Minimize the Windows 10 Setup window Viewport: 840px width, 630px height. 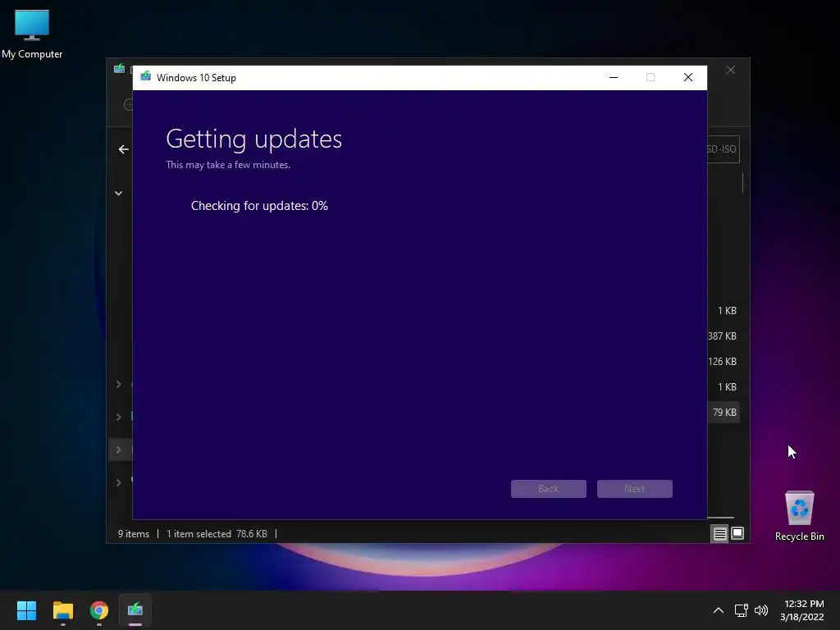(614, 78)
